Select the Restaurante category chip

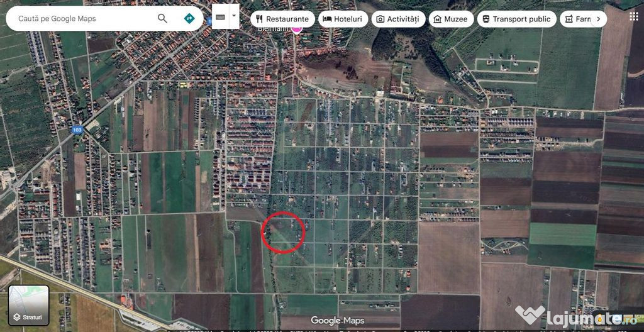click(282, 19)
